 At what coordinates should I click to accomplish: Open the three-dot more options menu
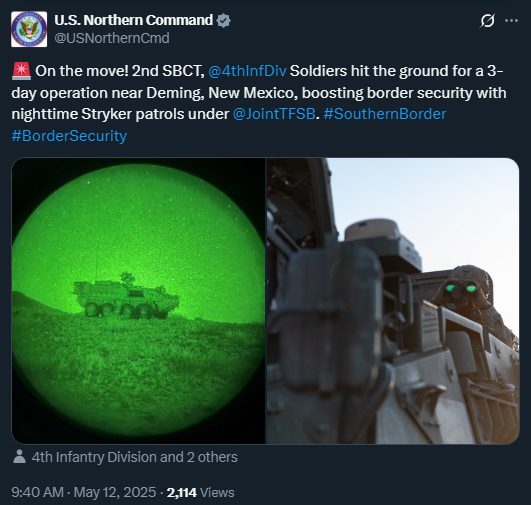pyautogui.click(x=511, y=21)
